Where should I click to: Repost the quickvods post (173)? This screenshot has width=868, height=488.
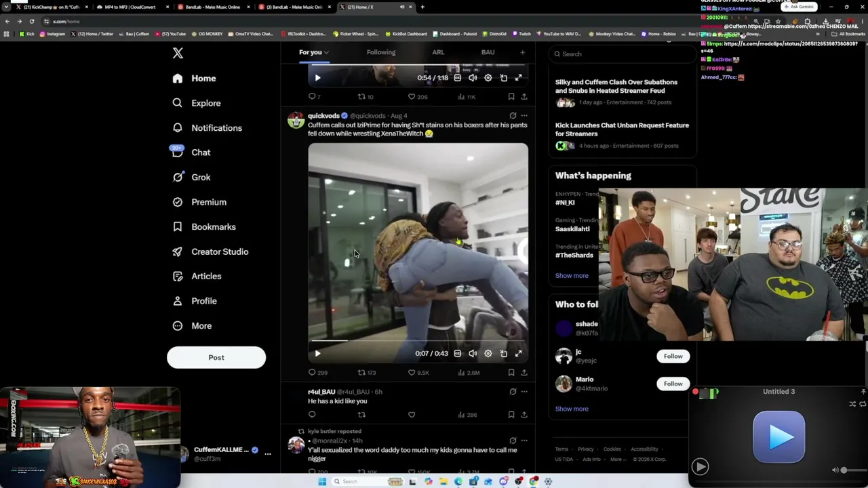(x=367, y=372)
